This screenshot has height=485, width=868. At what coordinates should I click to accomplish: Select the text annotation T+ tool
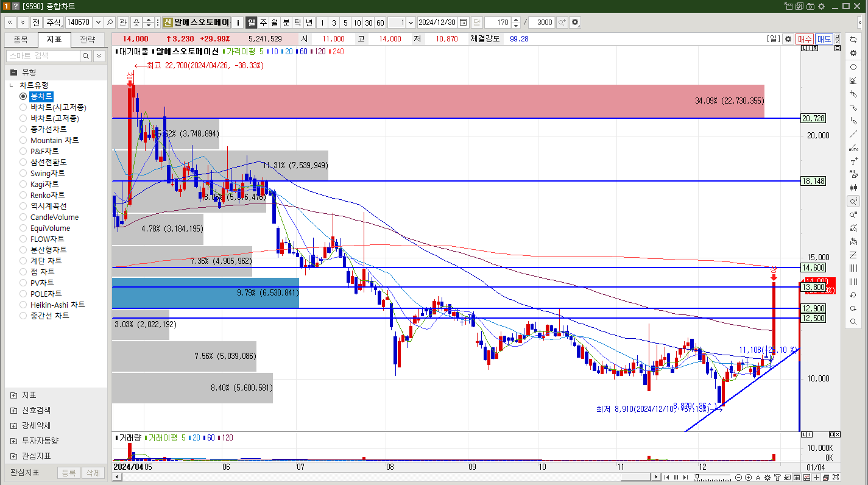[853, 162]
